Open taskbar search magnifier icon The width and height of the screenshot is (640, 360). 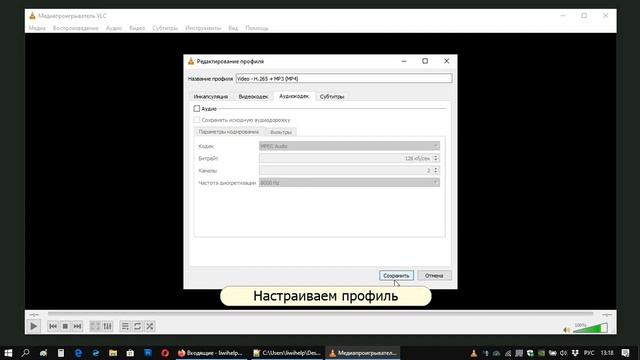pos(26,353)
